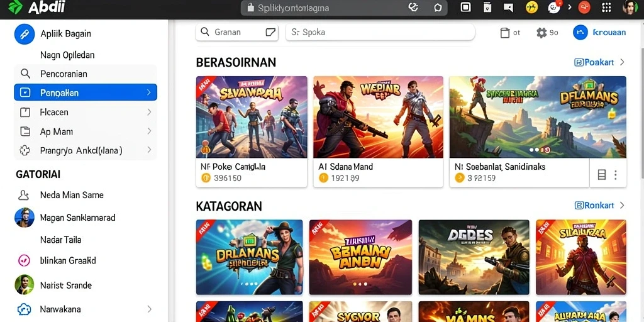Image resolution: width=644 pixels, height=322 pixels.
Task: Open the profile avatar in top-right corner
Action: point(630,8)
